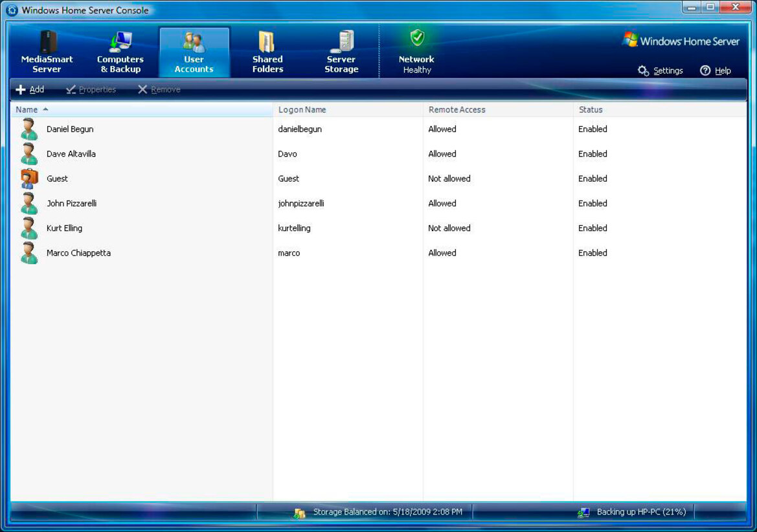This screenshot has height=532, width=757.
Task: Click Daniel Begun's Enabled status
Action: (593, 129)
